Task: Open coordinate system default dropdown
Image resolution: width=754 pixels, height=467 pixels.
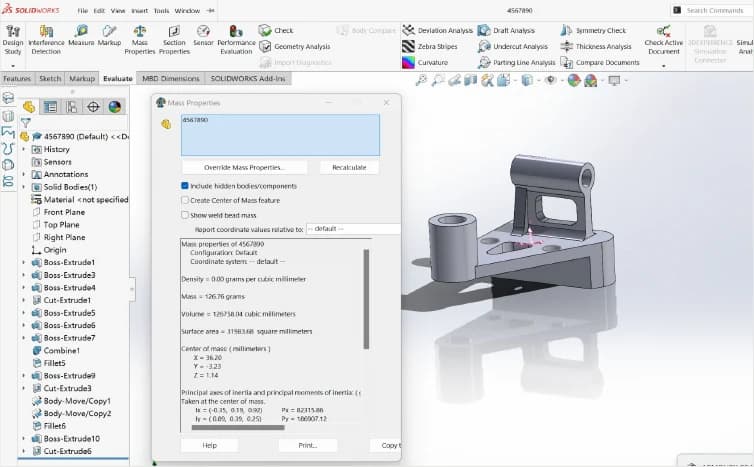Action: click(x=353, y=229)
